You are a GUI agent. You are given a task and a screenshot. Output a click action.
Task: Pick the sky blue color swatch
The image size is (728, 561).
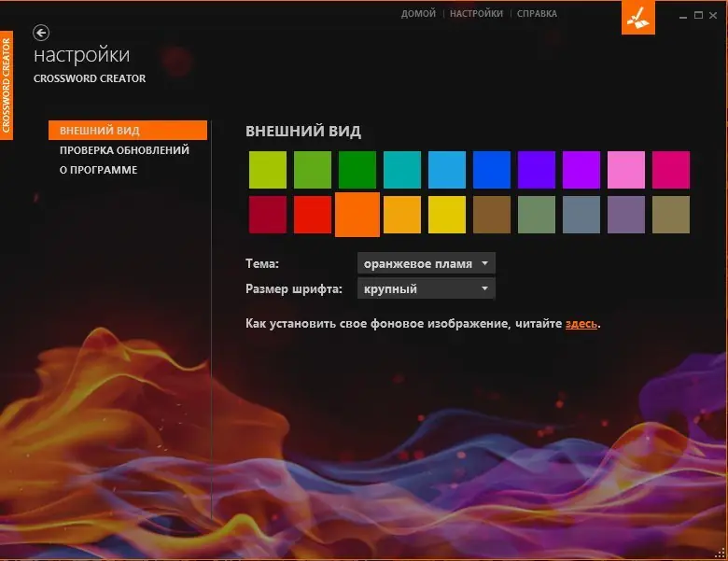[x=447, y=170]
